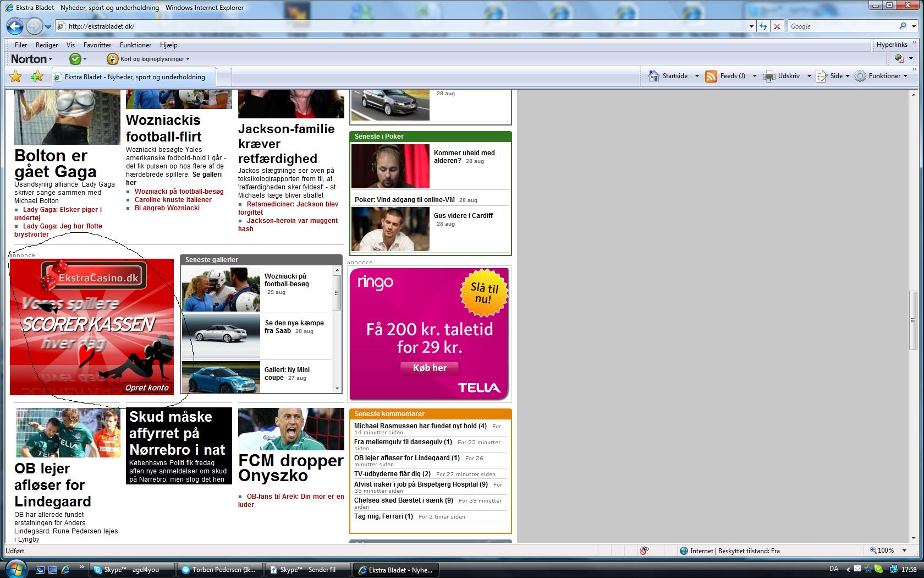Click the Add to Favorites star-plus icon
Viewport: 924px width, 578px height.
(x=36, y=77)
